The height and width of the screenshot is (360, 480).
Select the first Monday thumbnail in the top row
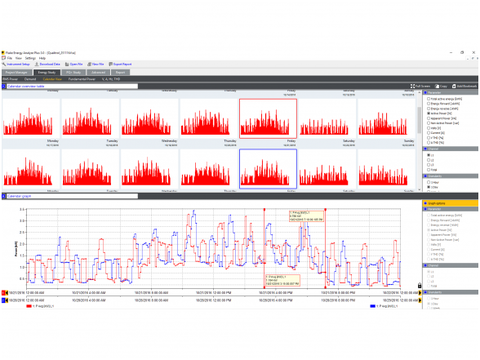pyautogui.click(x=31, y=118)
